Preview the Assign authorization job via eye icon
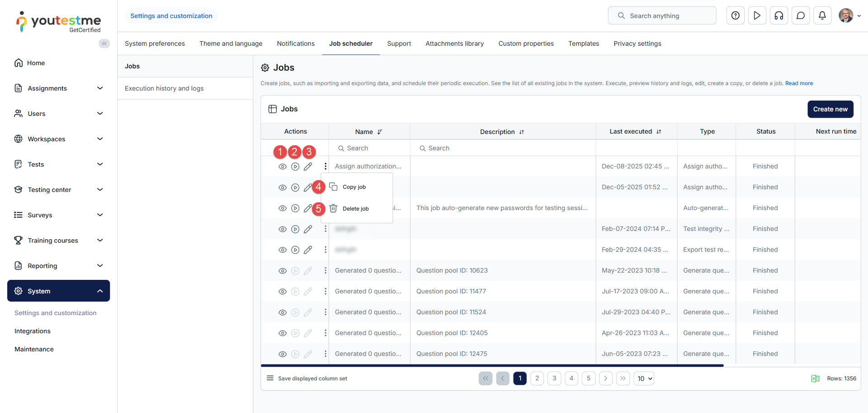Viewport: 868px width, 413px height. [283, 167]
